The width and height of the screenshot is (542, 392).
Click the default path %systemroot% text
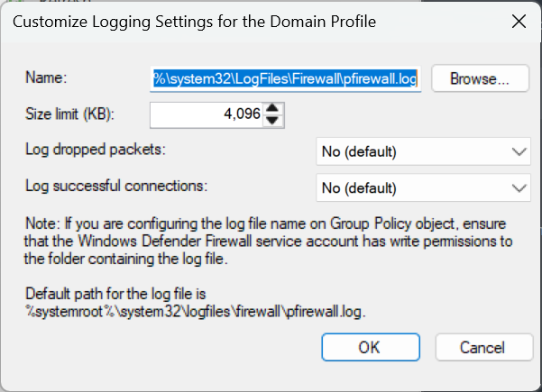(x=196, y=312)
